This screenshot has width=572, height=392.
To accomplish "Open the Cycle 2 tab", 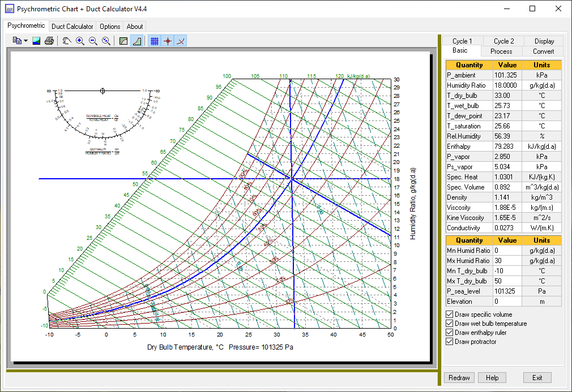I will tap(504, 41).
